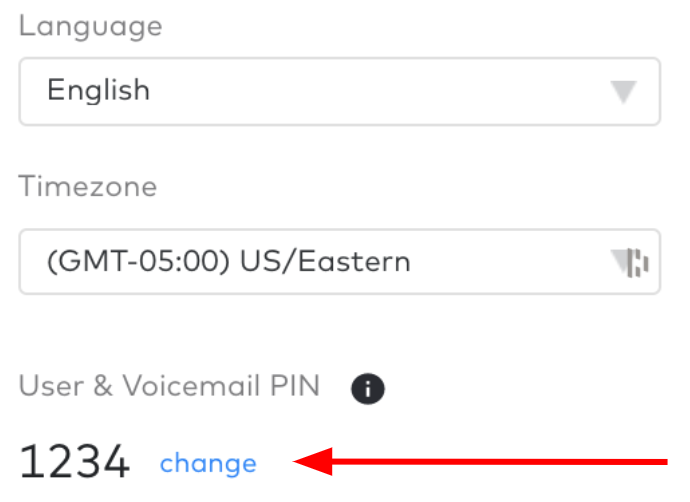Image resolution: width=690 pixels, height=502 pixels.
Task: Select the English option text
Action: click(99, 90)
